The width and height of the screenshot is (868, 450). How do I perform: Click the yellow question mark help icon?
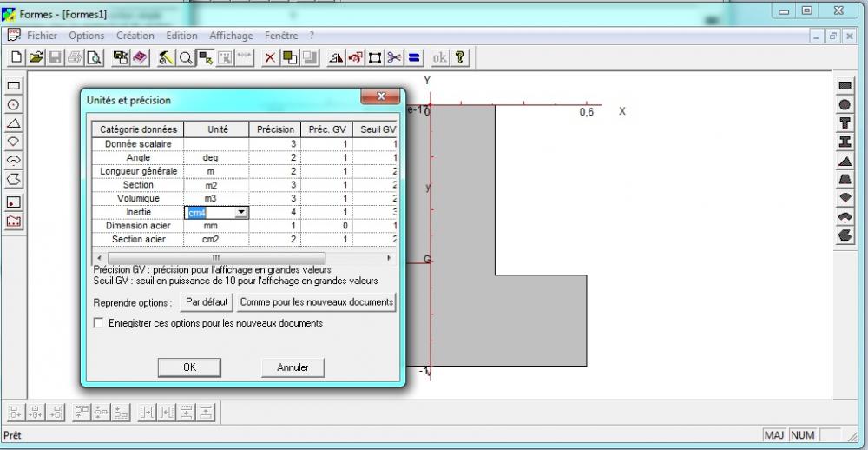459,57
